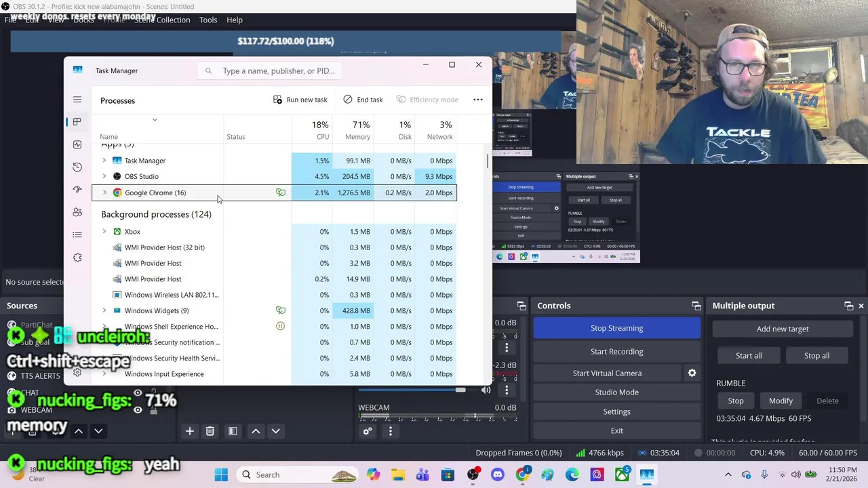Image resolution: width=868 pixels, height=488 pixels.
Task: Open Windows Start menu
Action: tap(222, 474)
